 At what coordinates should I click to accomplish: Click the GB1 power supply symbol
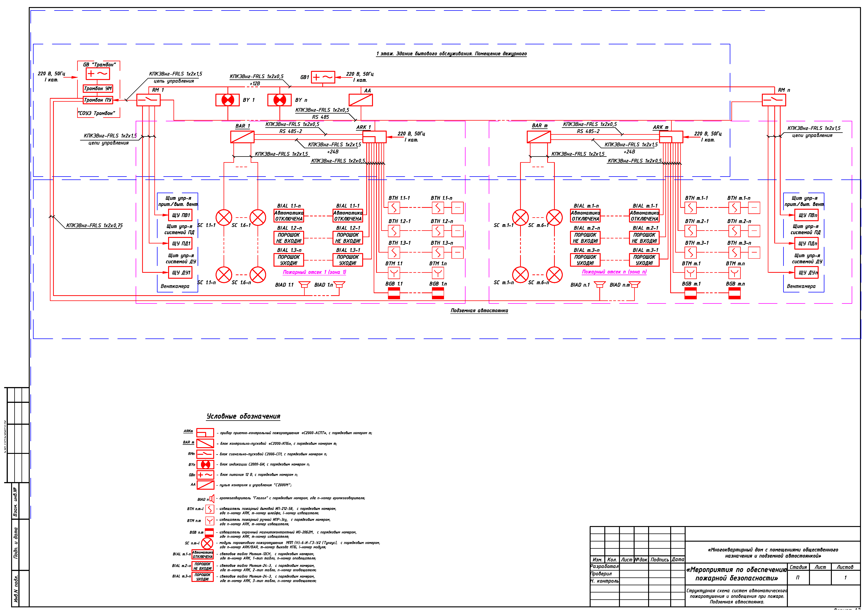tap(323, 77)
